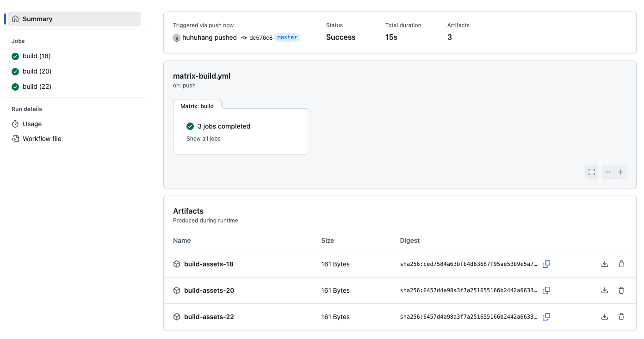The height and width of the screenshot is (339, 644).
Task: Zoom in on the workflow graph
Action: pyautogui.click(x=621, y=172)
